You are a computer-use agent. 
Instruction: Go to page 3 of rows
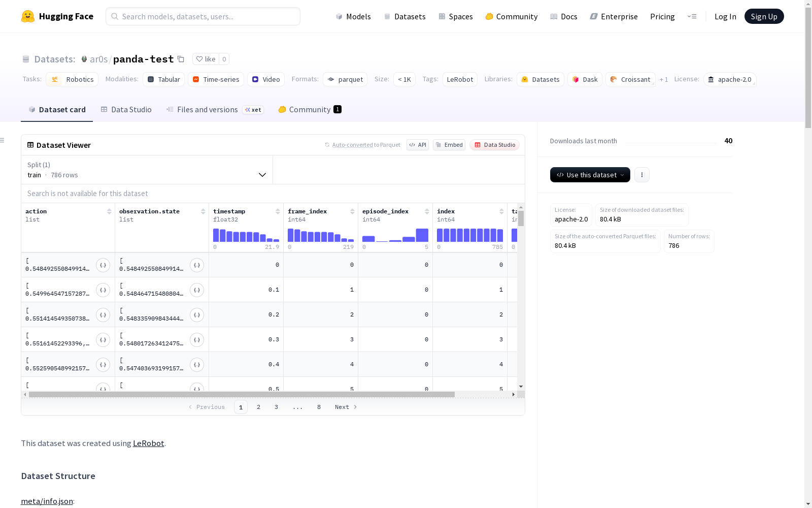pyautogui.click(x=276, y=407)
